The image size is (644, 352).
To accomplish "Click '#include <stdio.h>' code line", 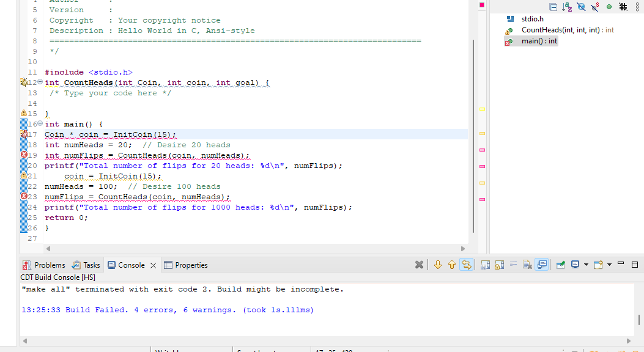I will [89, 72].
